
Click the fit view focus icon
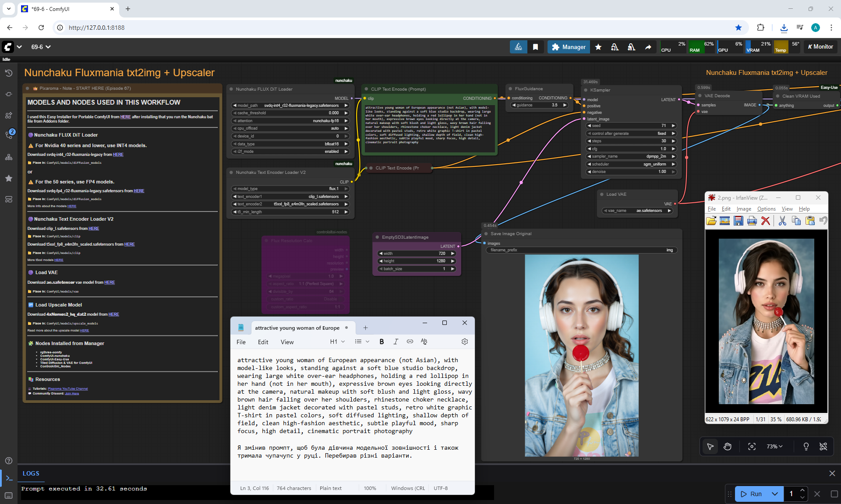pyautogui.click(x=752, y=446)
